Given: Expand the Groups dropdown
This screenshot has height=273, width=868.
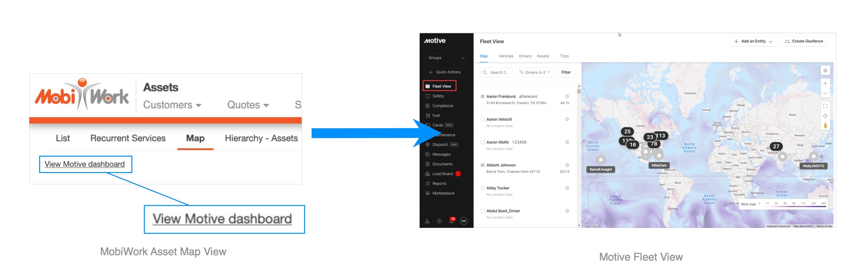Looking at the screenshot, I should coord(446,58).
